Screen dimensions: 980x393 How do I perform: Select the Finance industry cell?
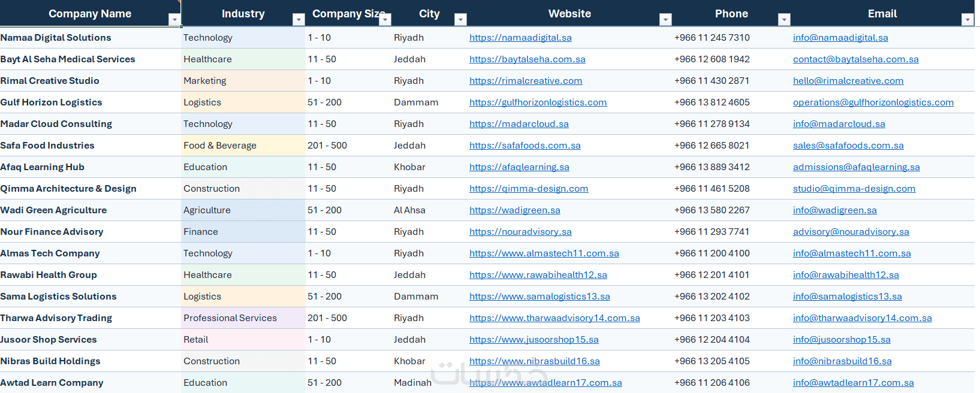click(x=243, y=232)
